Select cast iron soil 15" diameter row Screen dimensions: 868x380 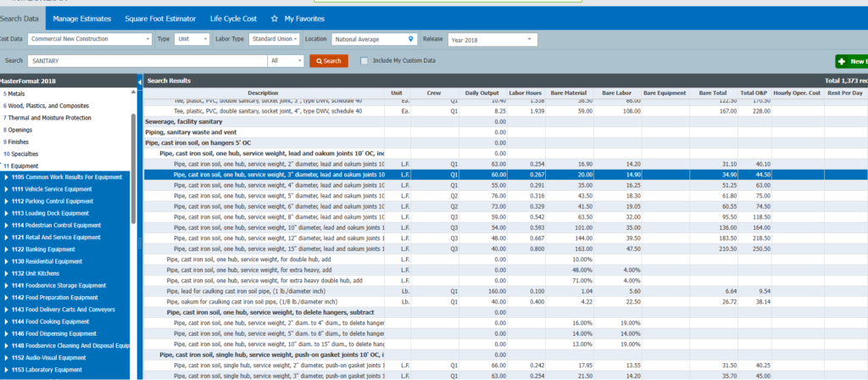(505, 249)
